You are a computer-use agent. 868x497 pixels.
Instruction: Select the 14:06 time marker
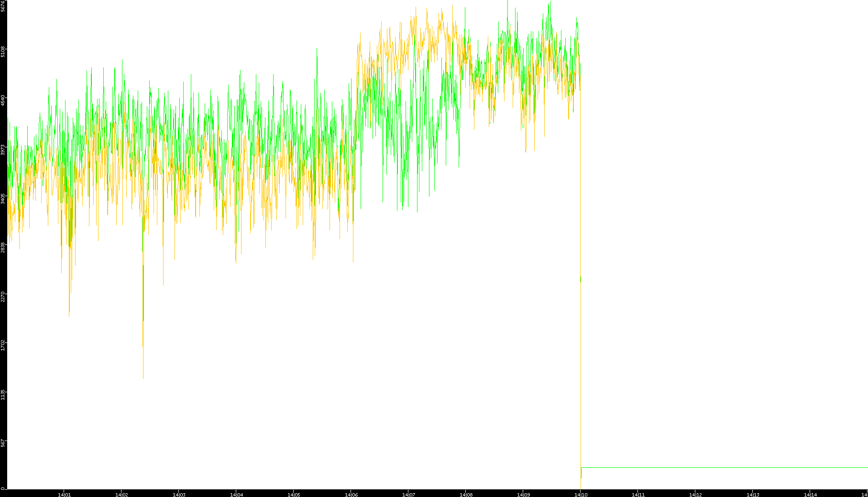click(x=351, y=495)
